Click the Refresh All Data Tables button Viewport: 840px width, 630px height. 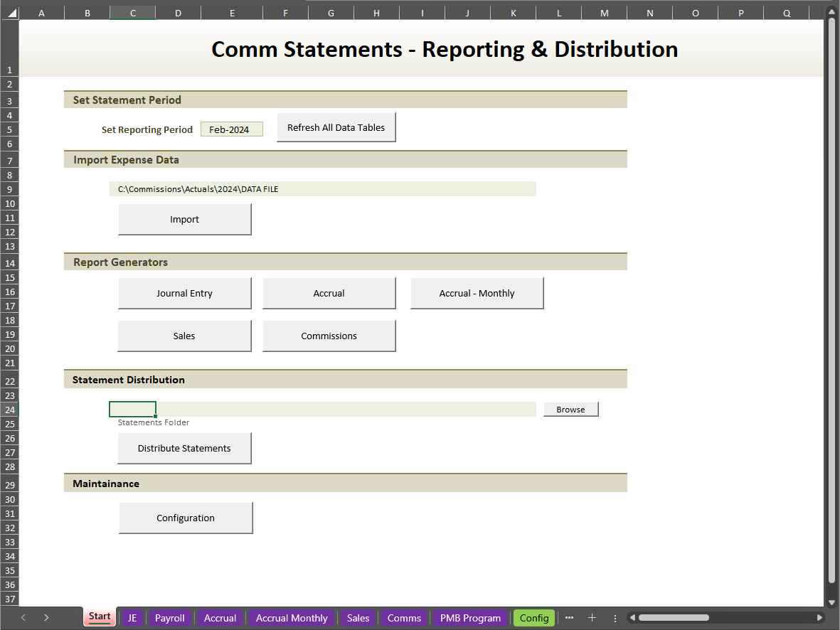coord(336,127)
